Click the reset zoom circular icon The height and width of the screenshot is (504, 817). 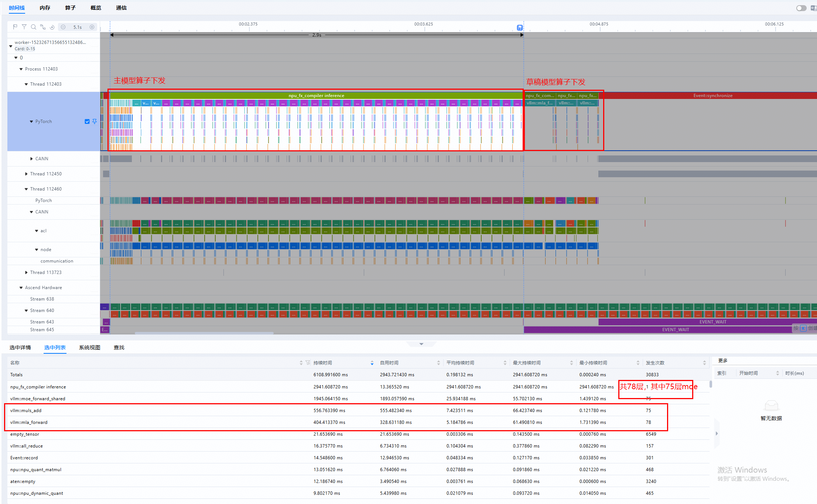pos(52,27)
